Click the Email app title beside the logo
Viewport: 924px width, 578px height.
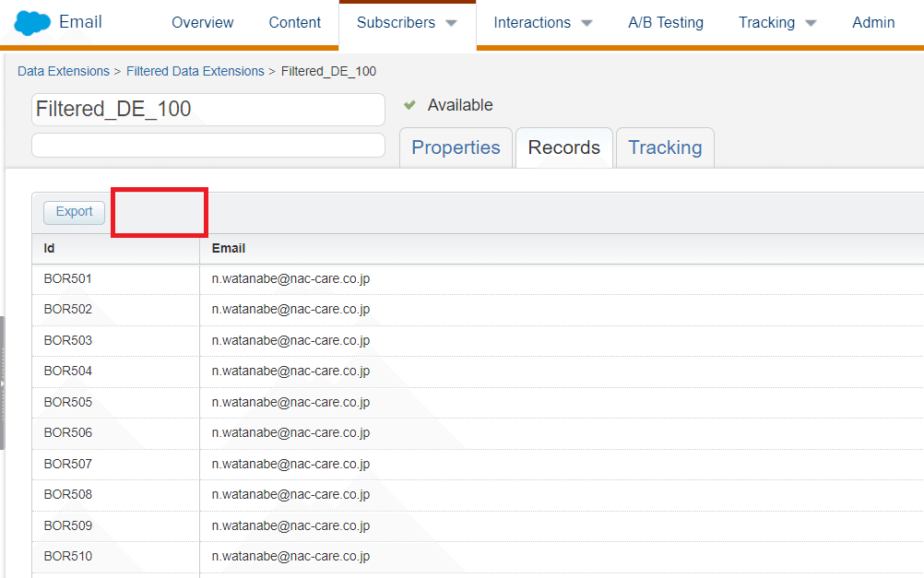pyautogui.click(x=80, y=22)
